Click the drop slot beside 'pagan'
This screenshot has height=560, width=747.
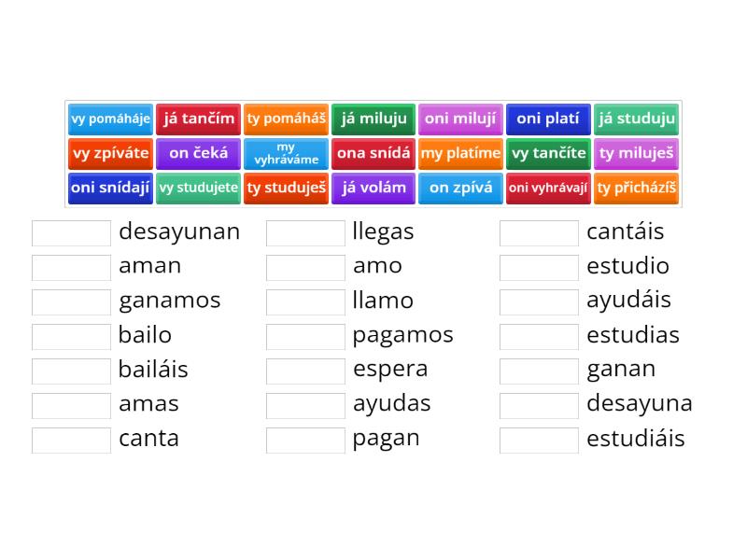click(x=305, y=440)
